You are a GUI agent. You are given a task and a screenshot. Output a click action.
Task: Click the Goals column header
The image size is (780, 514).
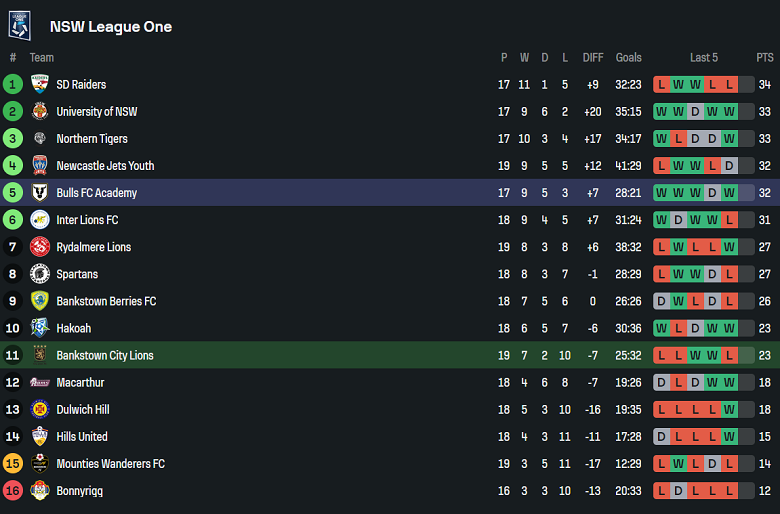tap(629, 58)
